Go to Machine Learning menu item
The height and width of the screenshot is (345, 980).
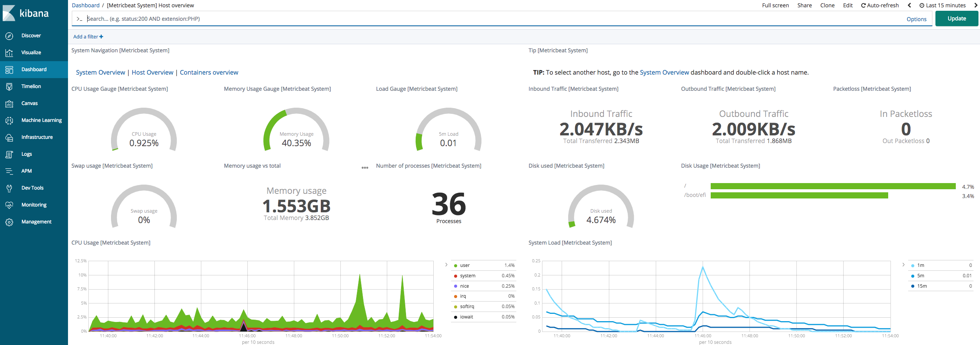pos(41,120)
